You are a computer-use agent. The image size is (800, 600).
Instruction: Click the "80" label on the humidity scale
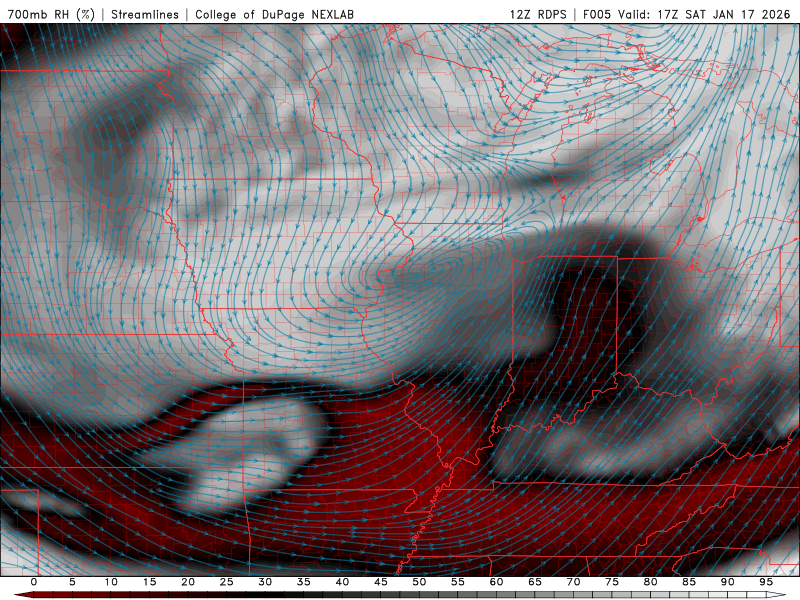pos(650,582)
